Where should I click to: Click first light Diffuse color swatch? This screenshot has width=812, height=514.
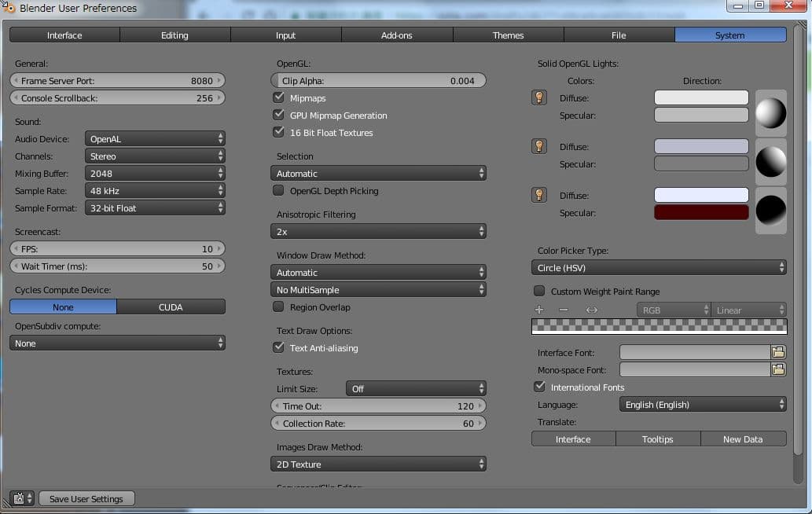coord(701,97)
